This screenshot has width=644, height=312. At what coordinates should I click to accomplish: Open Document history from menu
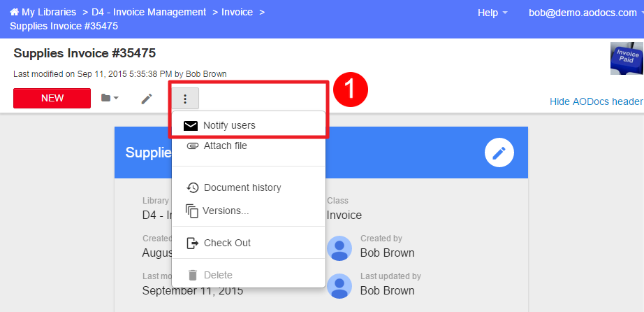(249, 187)
